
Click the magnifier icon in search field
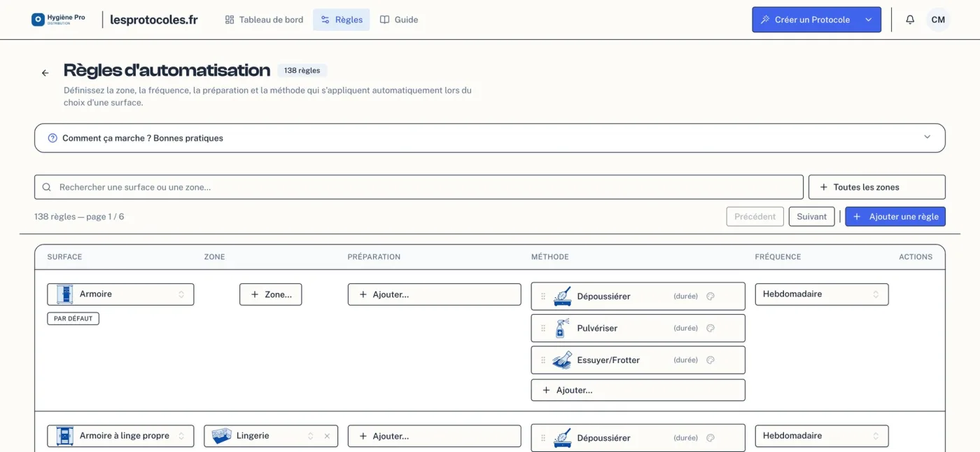[x=47, y=187]
